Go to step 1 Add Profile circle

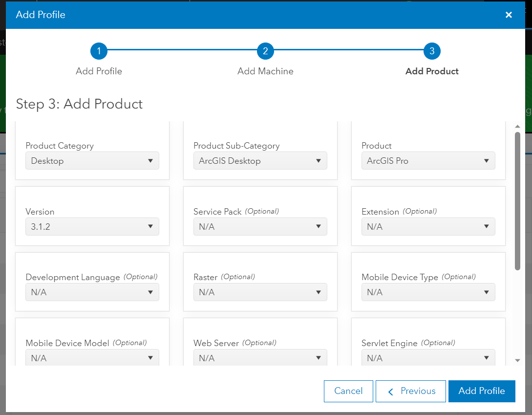click(99, 51)
